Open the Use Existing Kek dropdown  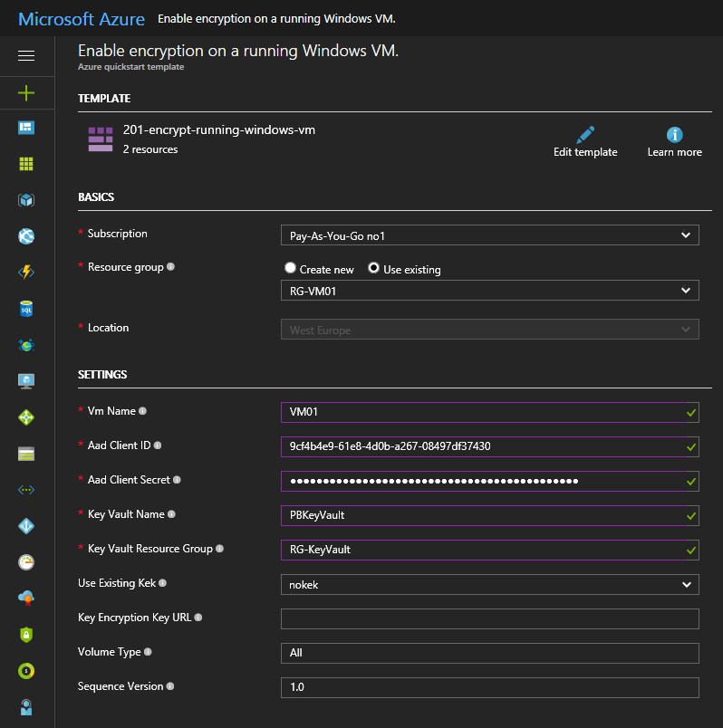point(489,585)
